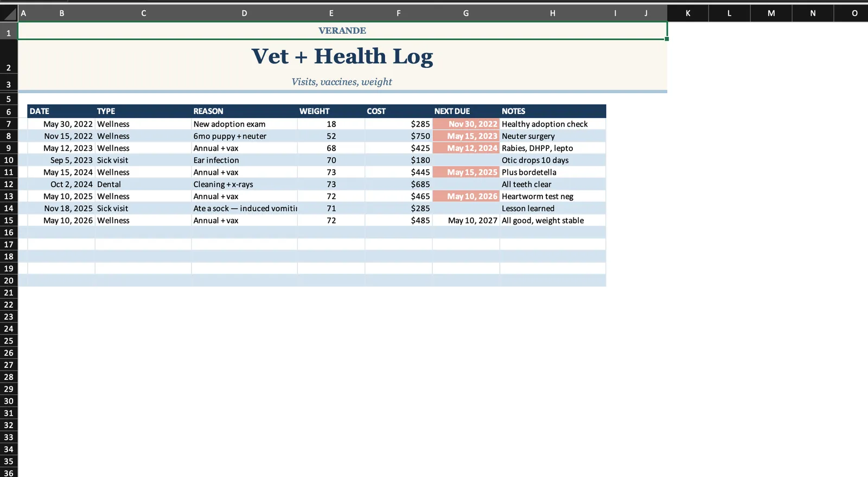Select the 'Otic drops 10 days' note
The image size is (868, 477).
point(553,161)
